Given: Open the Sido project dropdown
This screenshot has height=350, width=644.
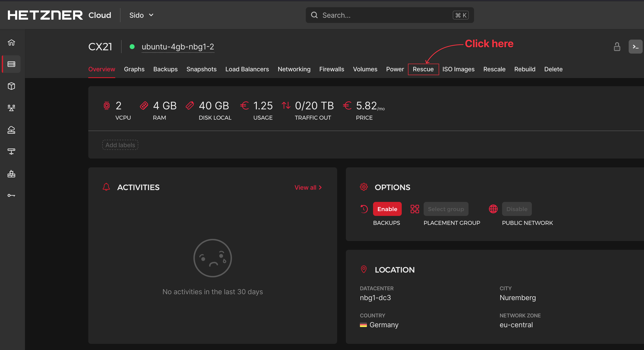Looking at the screenshot, I should [x=141, y=15].
